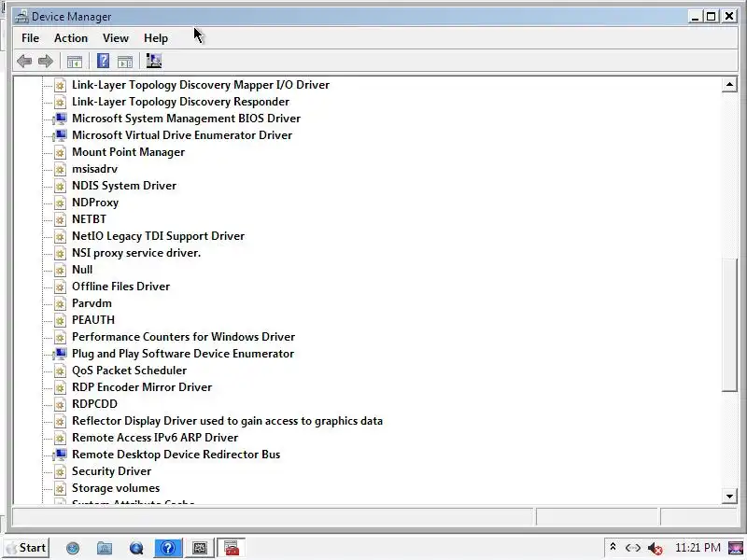Screen dimensions: 747x560
Task: Click icon beside Link-Layer Topology Discovery Responder
Action: coord(60,102)
